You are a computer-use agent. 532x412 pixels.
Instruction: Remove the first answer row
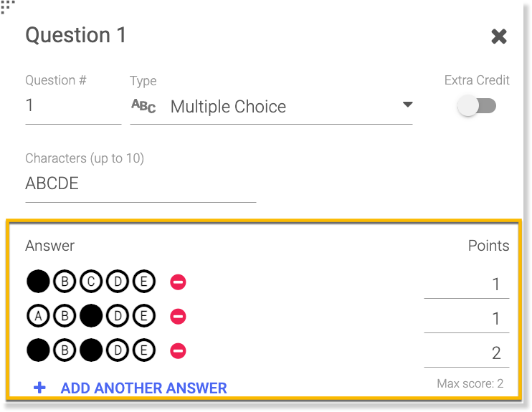178,282
